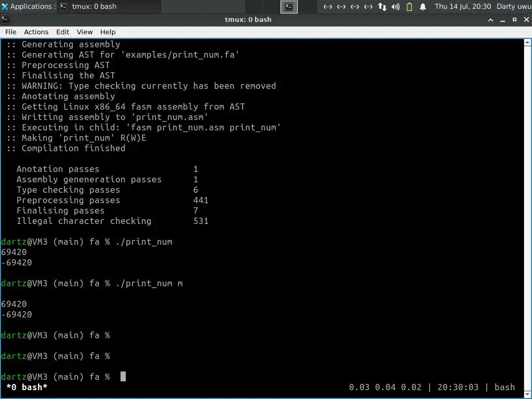Click the first '-69420' output line
This screenshot has width=532, height=399.
tap(17, 262)
